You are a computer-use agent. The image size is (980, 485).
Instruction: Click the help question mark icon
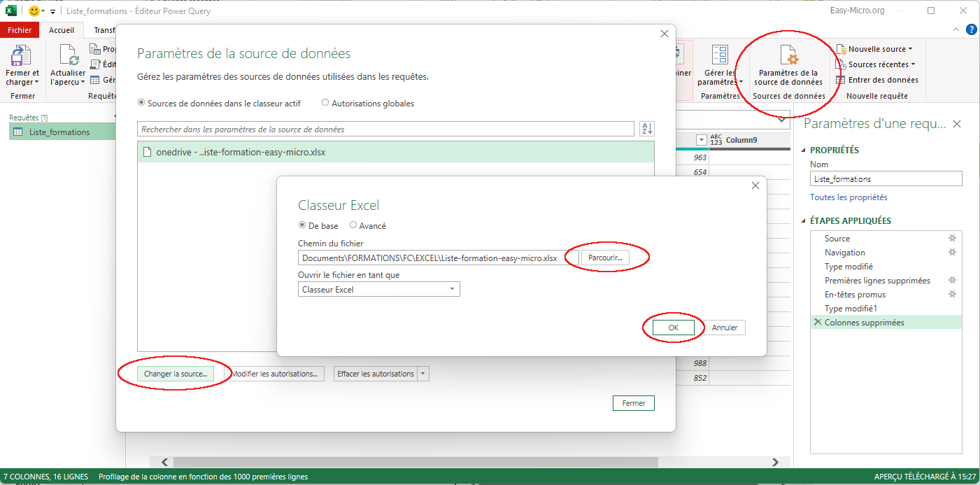pos(971,29)
